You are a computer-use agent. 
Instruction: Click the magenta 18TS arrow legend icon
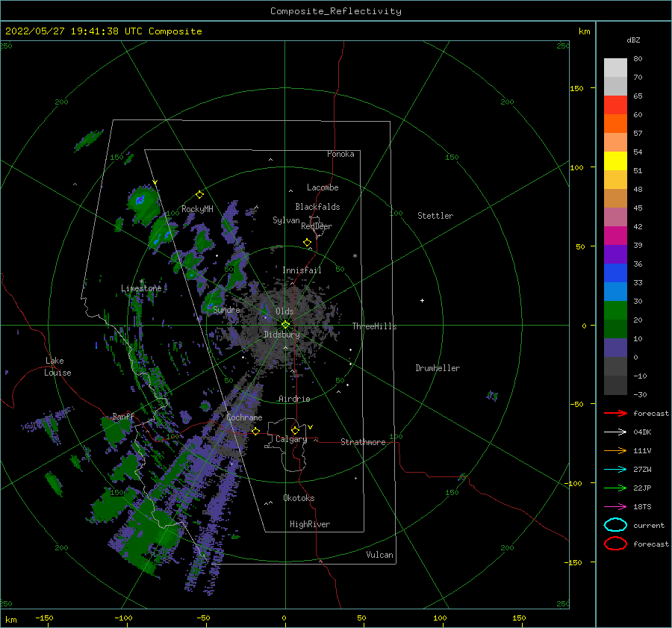coord(615,507)
